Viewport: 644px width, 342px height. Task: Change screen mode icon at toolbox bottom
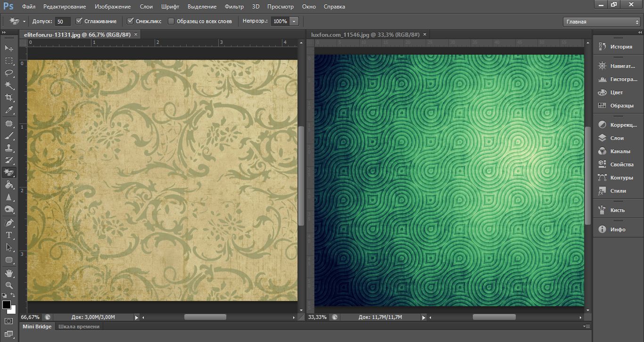coord(9,334)
